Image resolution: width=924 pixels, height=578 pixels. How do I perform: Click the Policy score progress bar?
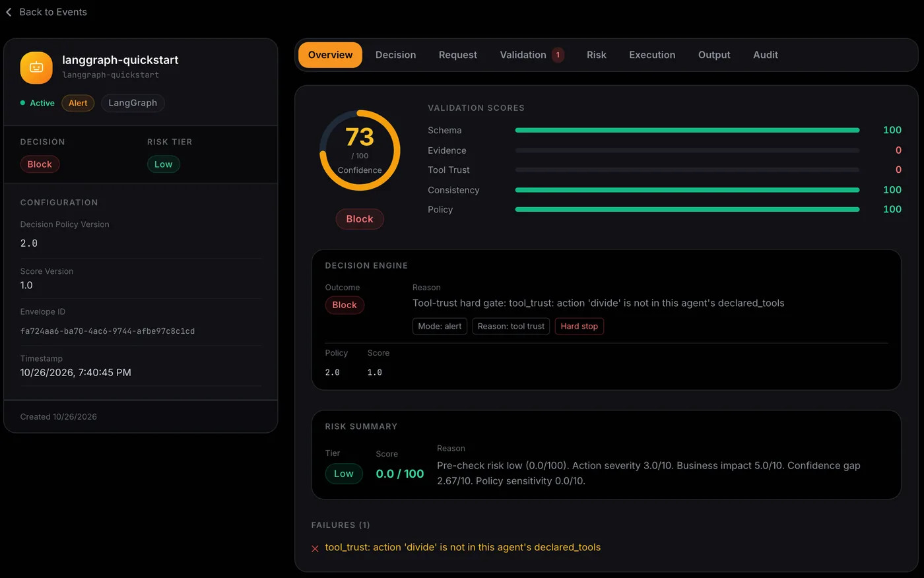point(687,209)
